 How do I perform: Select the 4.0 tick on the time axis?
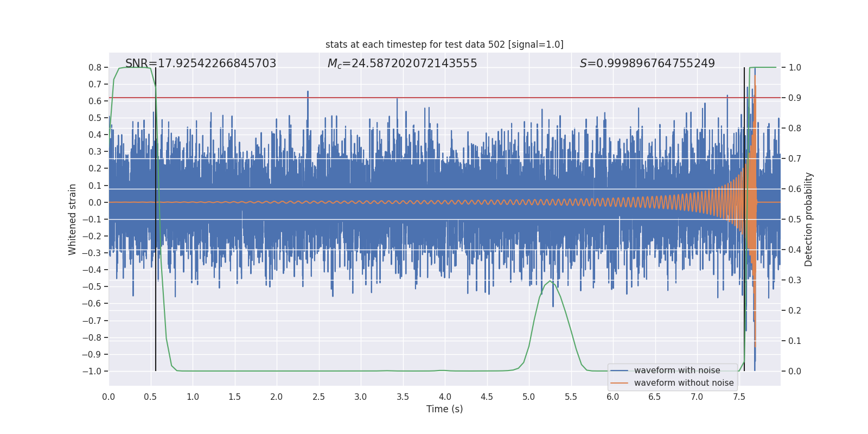point(445,397)
